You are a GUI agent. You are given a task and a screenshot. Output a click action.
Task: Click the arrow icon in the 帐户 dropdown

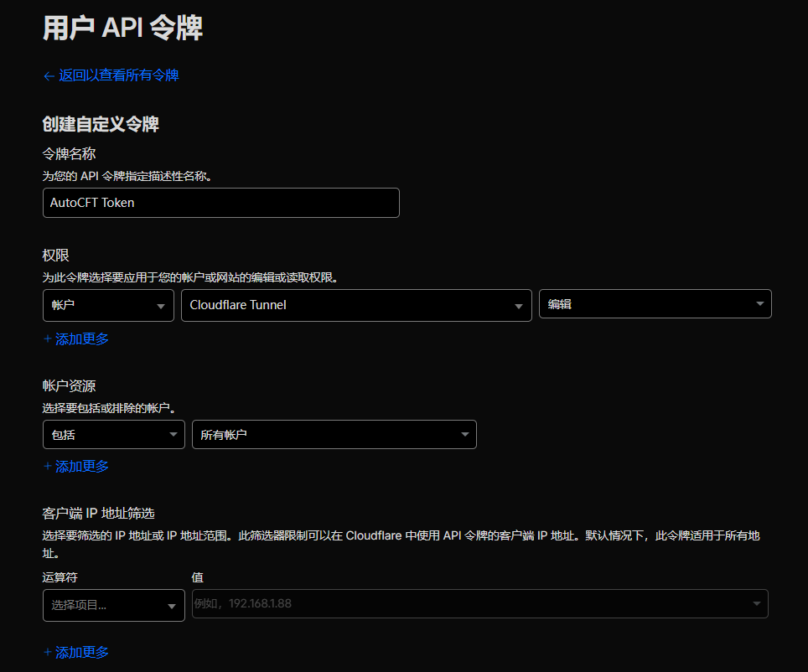(161, 306)
